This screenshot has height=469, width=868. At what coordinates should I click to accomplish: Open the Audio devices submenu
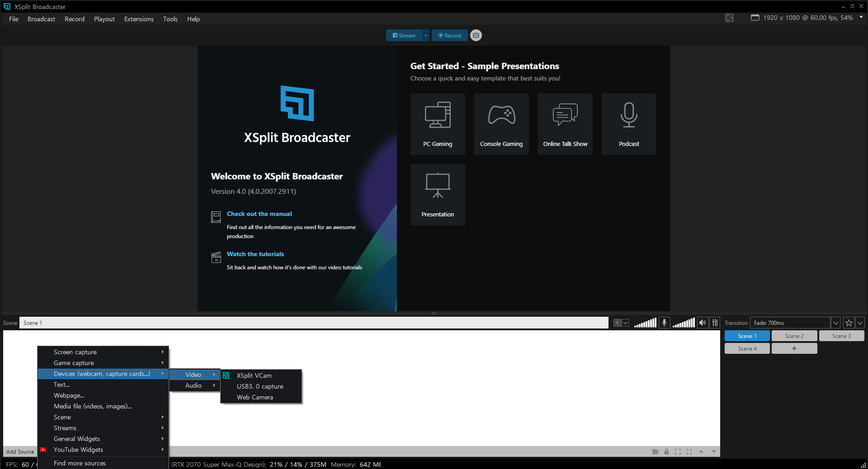195,385
